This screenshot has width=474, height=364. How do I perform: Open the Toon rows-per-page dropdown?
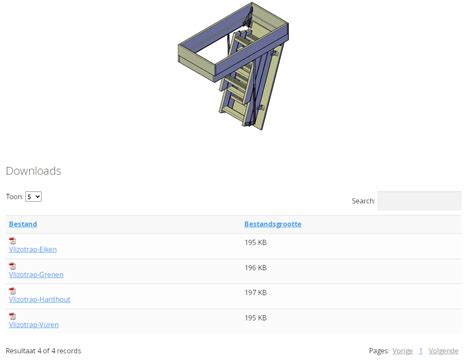pos(33,197)
